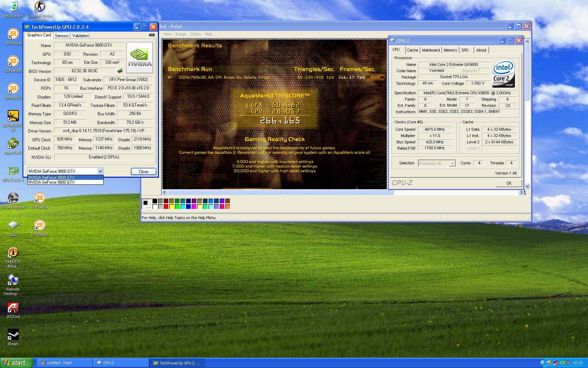Switch to the Cache tab in CPU-Z
Image resolution: width=588 pixels, height=368 pixels.
tap(412, 50)
